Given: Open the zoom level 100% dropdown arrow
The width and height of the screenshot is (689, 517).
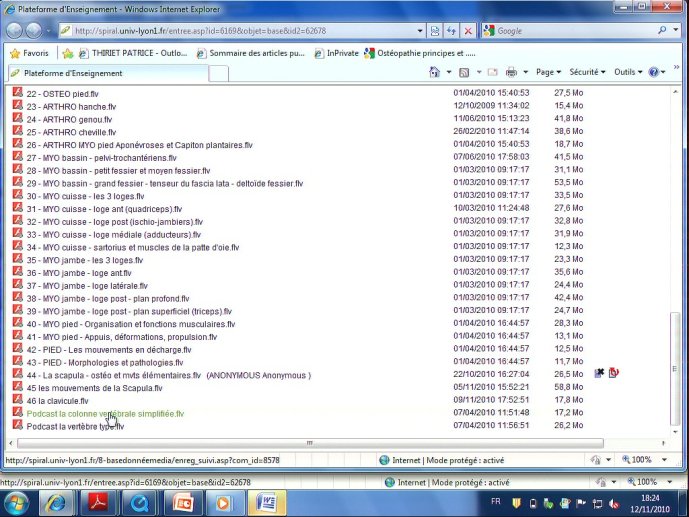Looking at the screenshot, I should [x=664, y=460].
